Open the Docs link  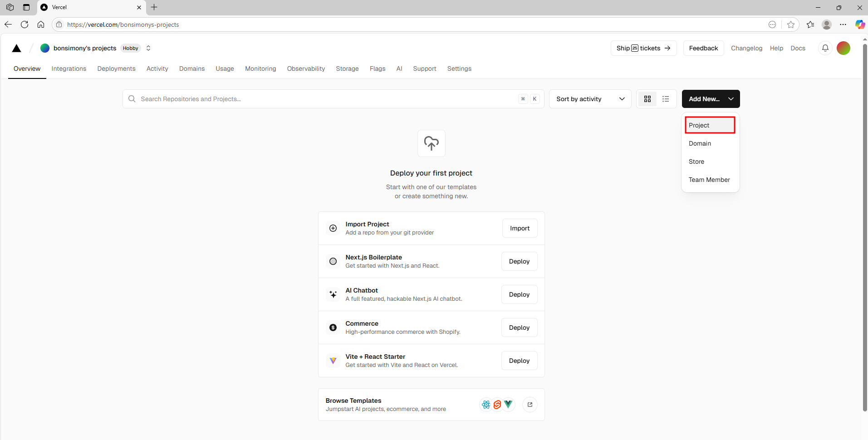point(798,48)
